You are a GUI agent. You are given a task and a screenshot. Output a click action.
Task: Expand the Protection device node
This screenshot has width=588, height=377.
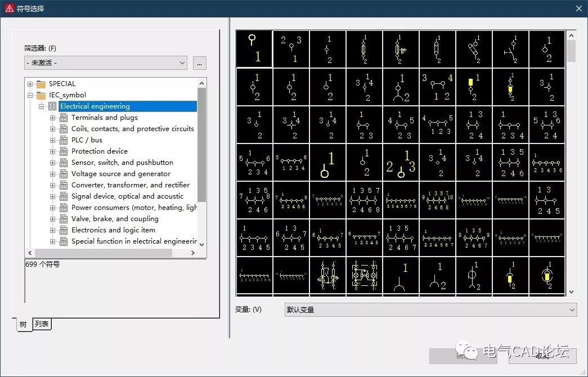pos(52,151)
